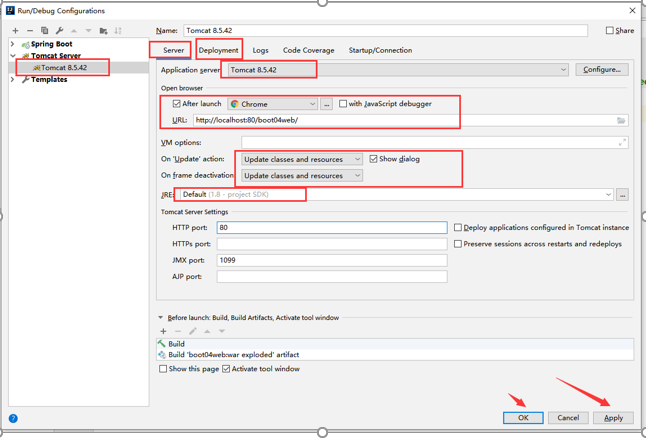Open the help question mark icon
This screenshot has height=442, width=646.
click(13, 419)
